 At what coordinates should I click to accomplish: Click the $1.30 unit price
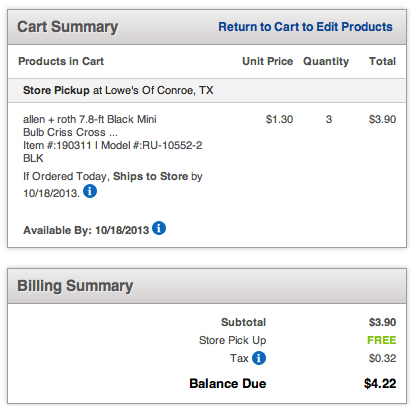[x=279, y=119]
